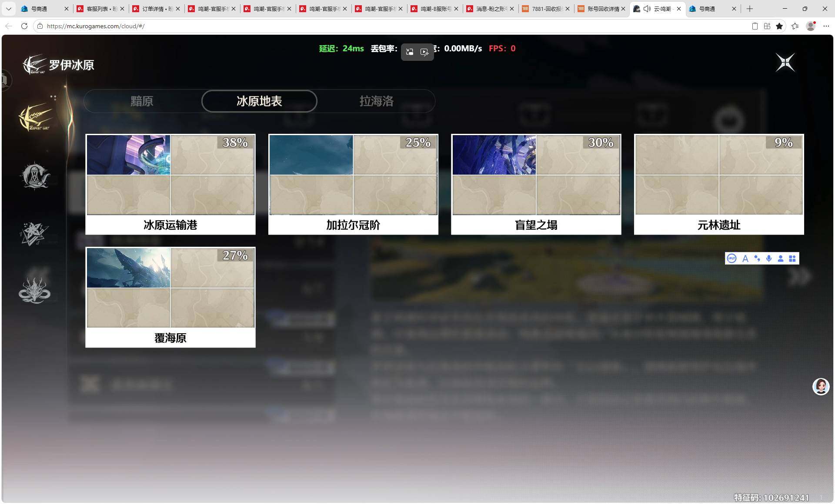The width and height of the screenshot is (835, 504).
Task: Select the fourth sidebar region emblem with crown
Action: pos(34,290)
